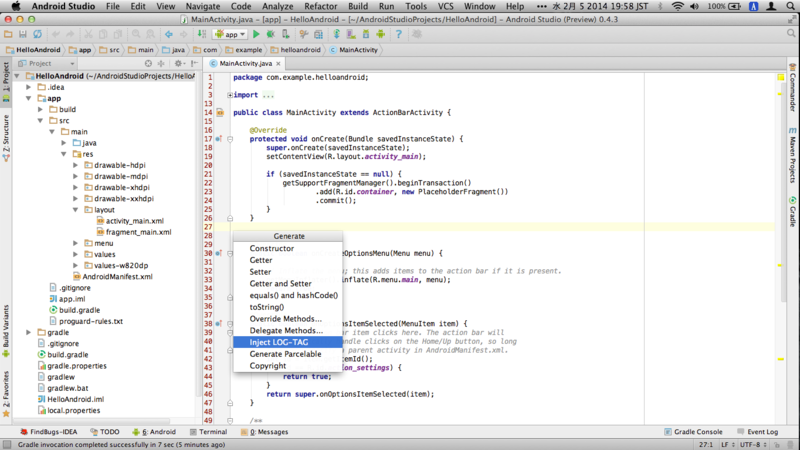Click the Debug app bug icon
Image resolution: width=800 pixels, height=450 pixels.
pos(270,34)
